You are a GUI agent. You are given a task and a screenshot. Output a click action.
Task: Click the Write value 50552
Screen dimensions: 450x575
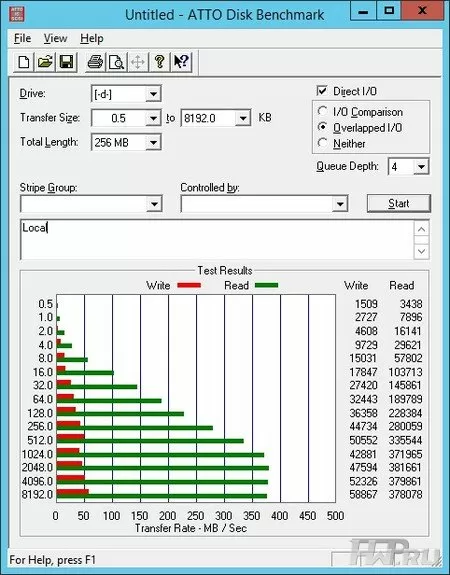pos(363,440)
